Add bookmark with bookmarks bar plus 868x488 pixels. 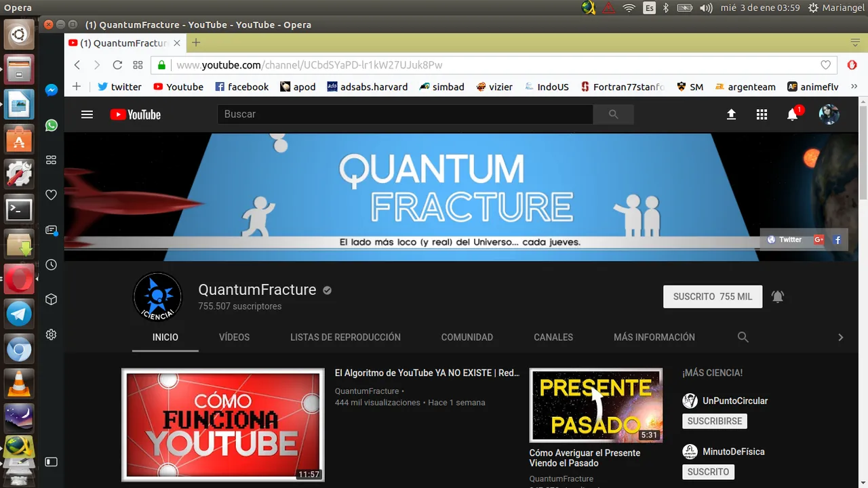(x=77, y=87)
